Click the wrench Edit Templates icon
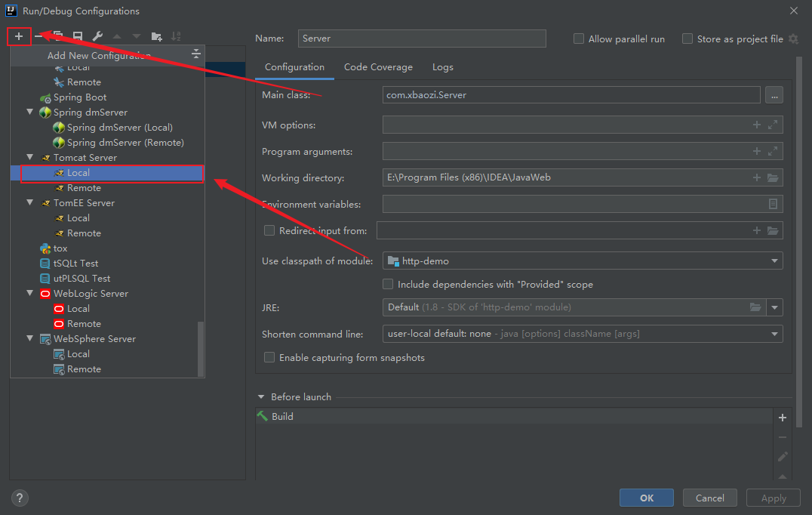This screenshot has height=515, width=812. point(97,36)
